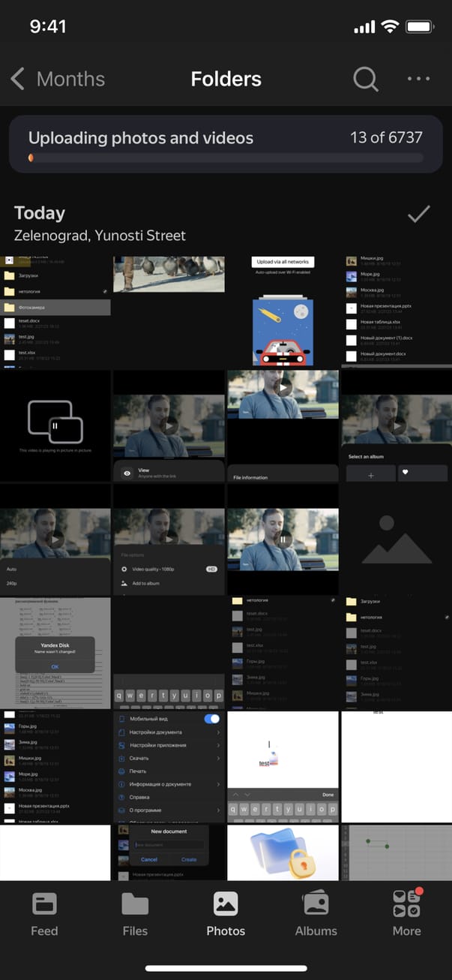The height and width of the screenshot is (980, 452).
Task: Open the placeholder image album thumbnail
Action: 396,540
